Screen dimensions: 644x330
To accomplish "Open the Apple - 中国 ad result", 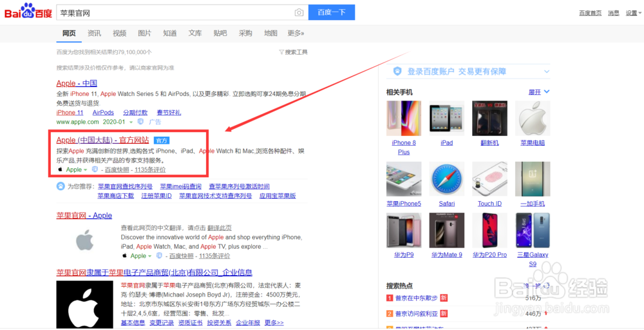I will point(77,83).
